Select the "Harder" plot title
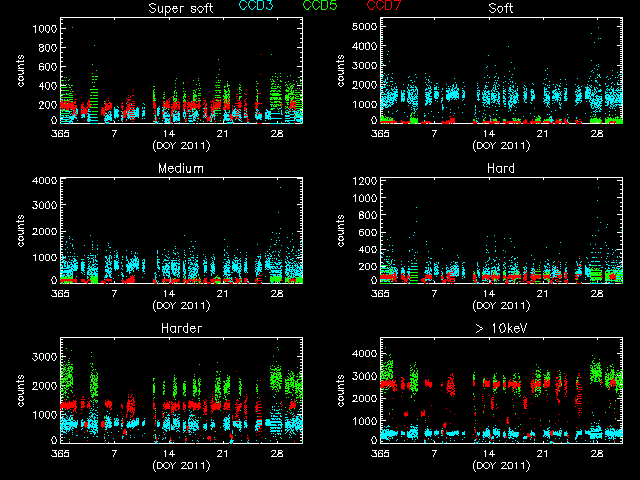 (x=181, y=328)
